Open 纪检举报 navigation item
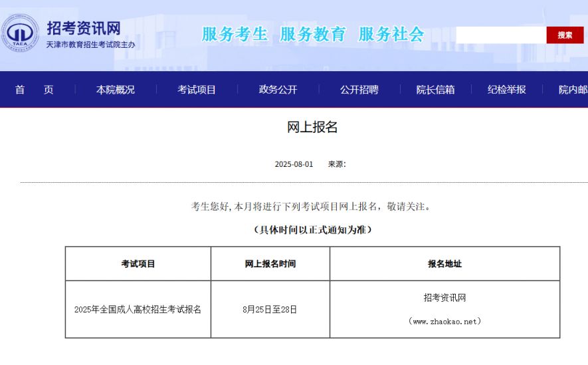Viewport: 588px width, 365px height. pyautogui.click(x=506, y=90)
